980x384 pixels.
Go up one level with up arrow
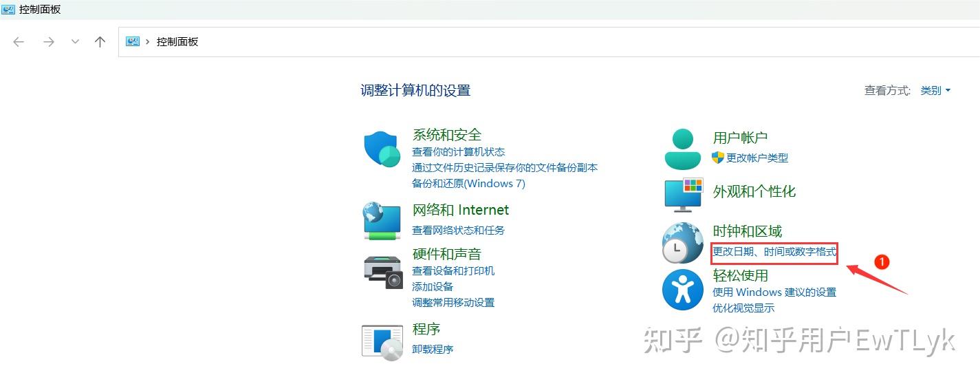100,42
